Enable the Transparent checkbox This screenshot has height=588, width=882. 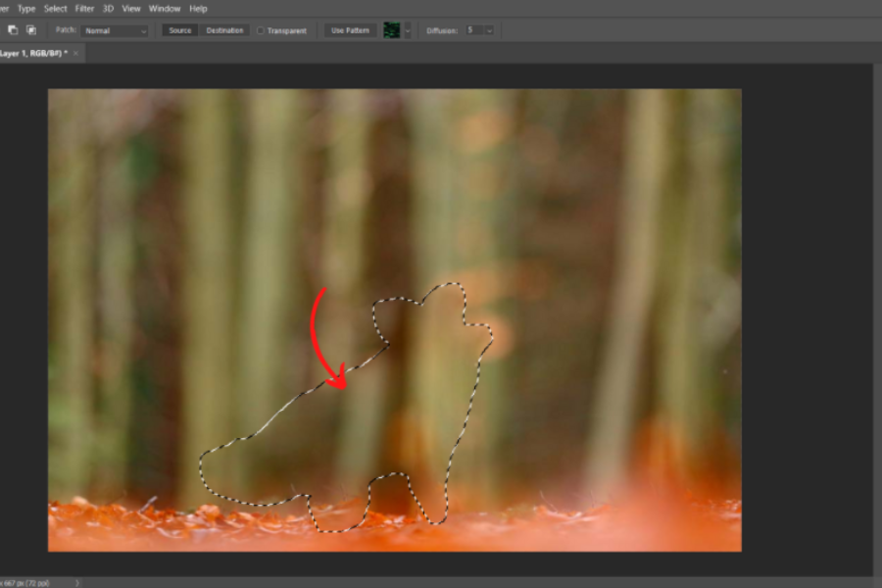(261, 30)
